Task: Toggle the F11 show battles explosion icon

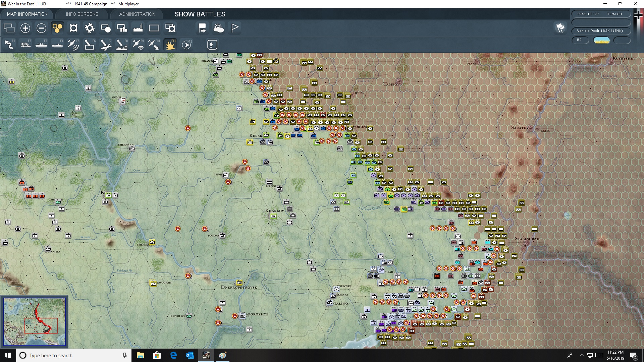Action: click(x=170, y=45)
